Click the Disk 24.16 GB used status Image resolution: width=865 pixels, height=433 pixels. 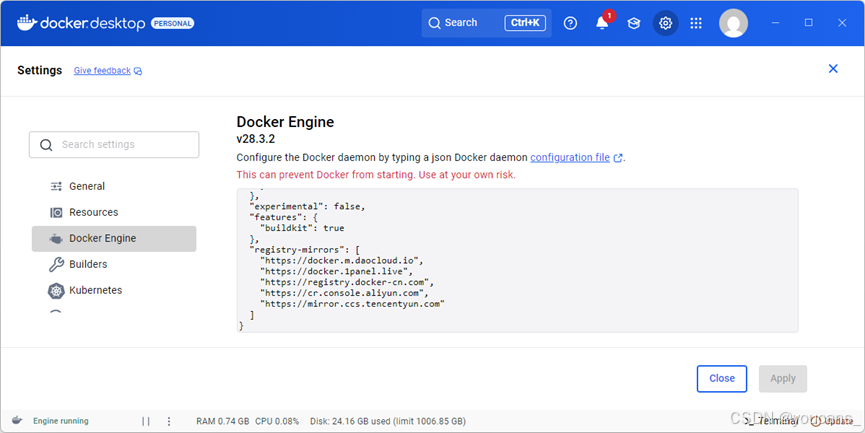pos(388,421)
